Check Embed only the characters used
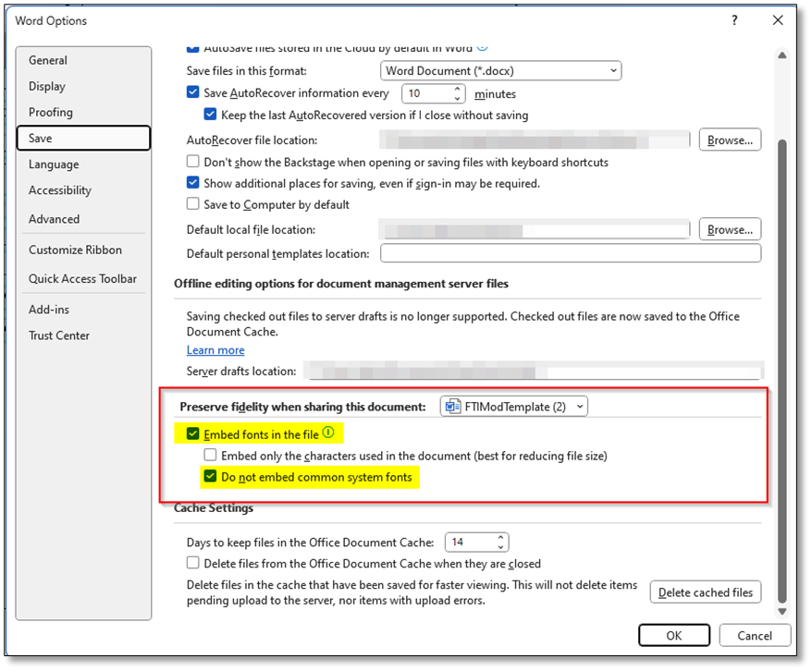The image size is (812, 671). pos(210,455)
